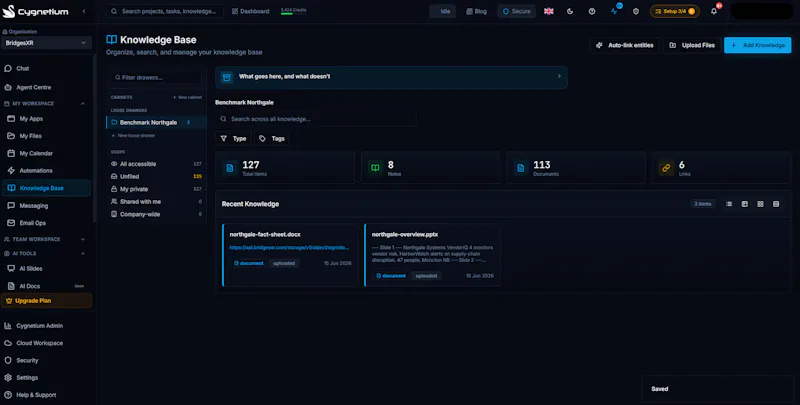Open the activity pulse icon

[614, 11]
